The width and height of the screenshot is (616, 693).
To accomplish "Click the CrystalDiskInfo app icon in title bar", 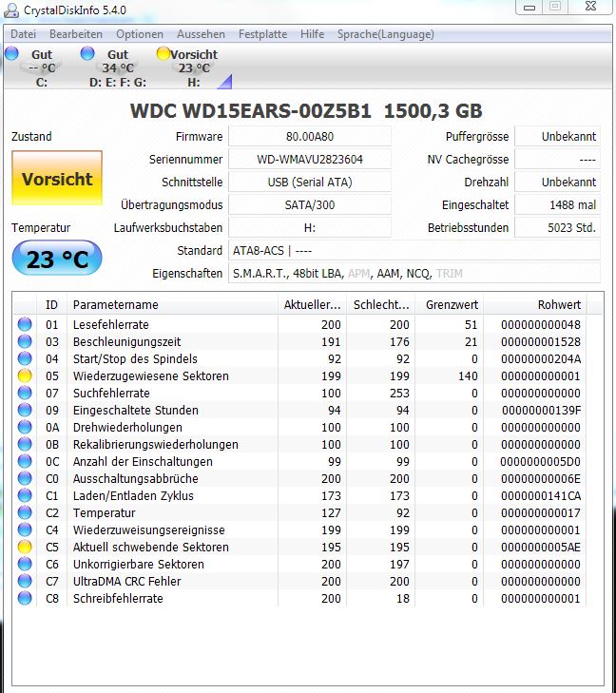I will (x=11, y=10).
